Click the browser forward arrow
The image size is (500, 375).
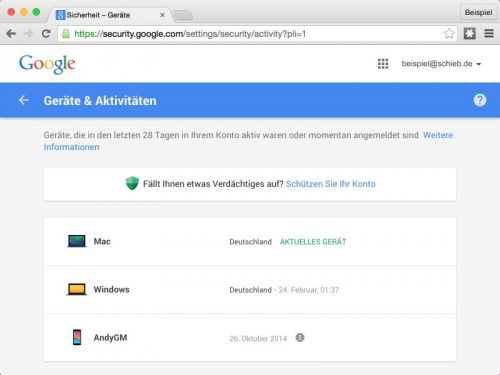pos(28,34)
